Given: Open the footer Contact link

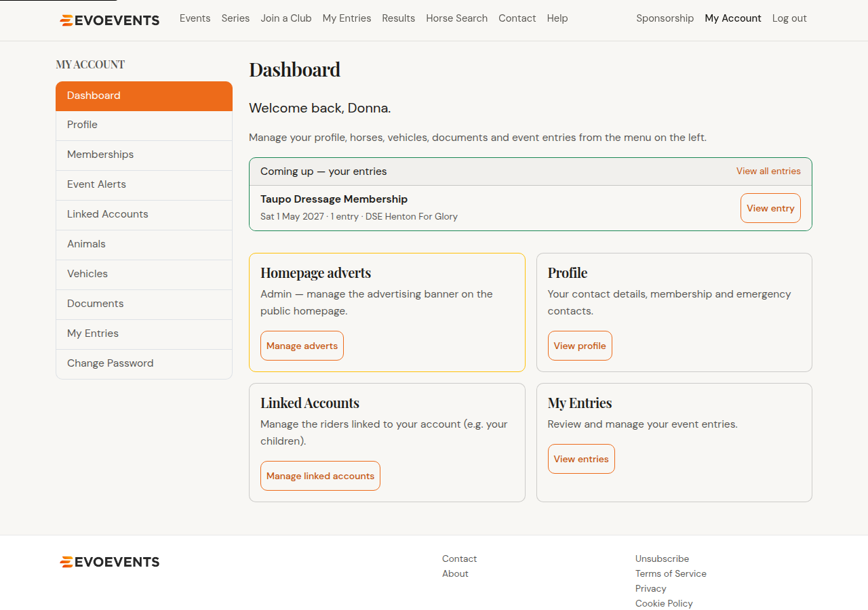Looking at the screenshot, I should click(459, 558).
